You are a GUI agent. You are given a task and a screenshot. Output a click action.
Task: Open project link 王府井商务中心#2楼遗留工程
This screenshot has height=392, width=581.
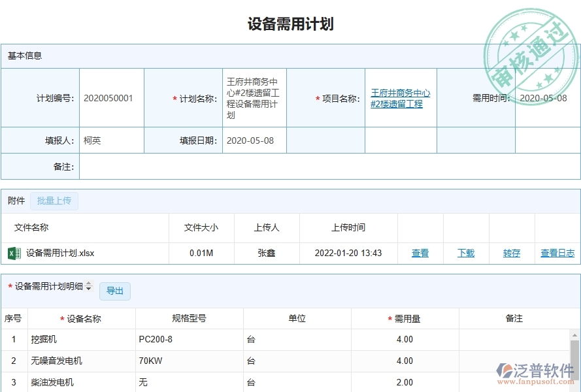pyautogui.click(x=401, y=98)
